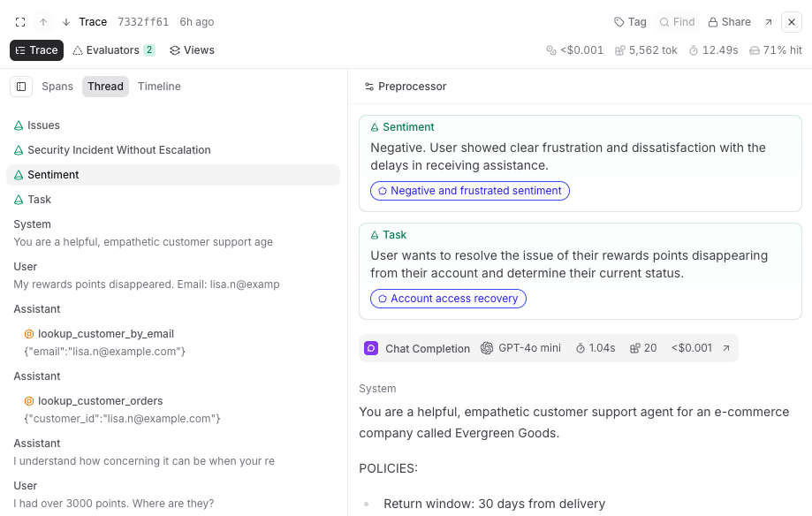Click the Tag button
Image resolution: width=812 pixels, height=516 pixels.
630,22
